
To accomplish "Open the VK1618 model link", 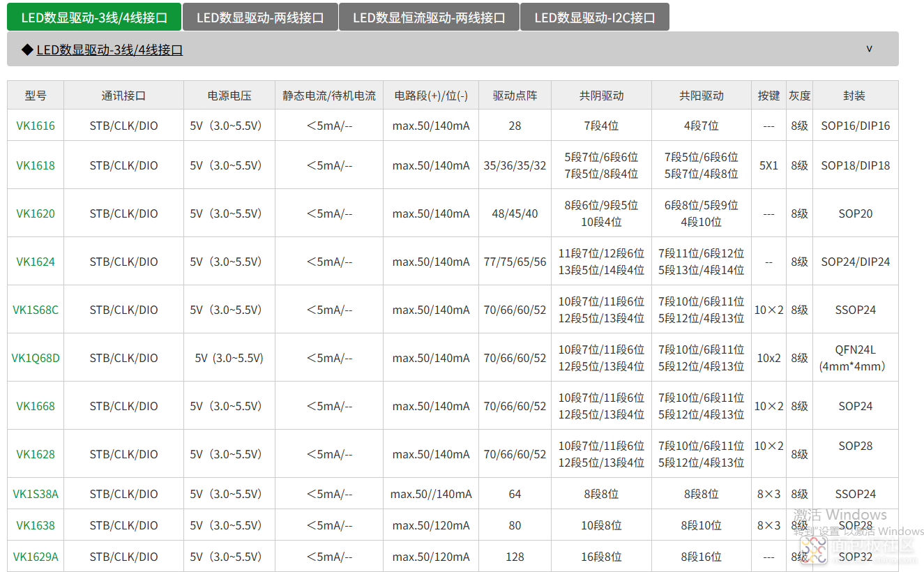I will (x=36, y=165).
